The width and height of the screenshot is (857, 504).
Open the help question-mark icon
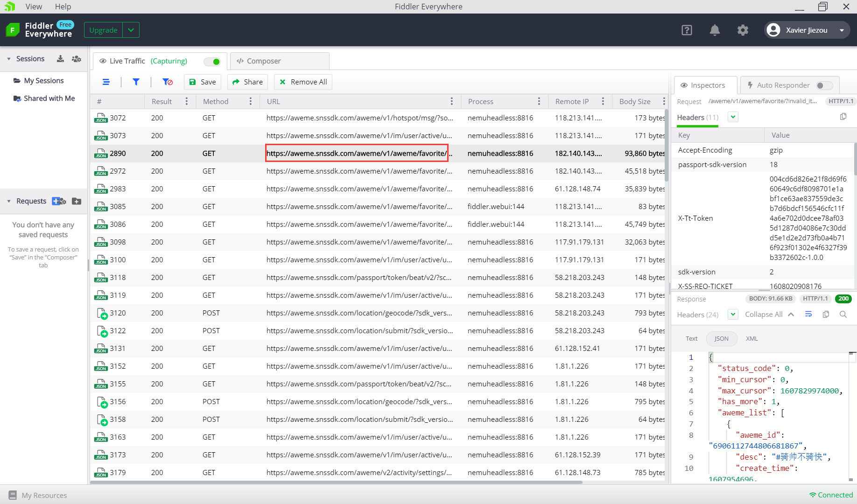click(687, 30)
